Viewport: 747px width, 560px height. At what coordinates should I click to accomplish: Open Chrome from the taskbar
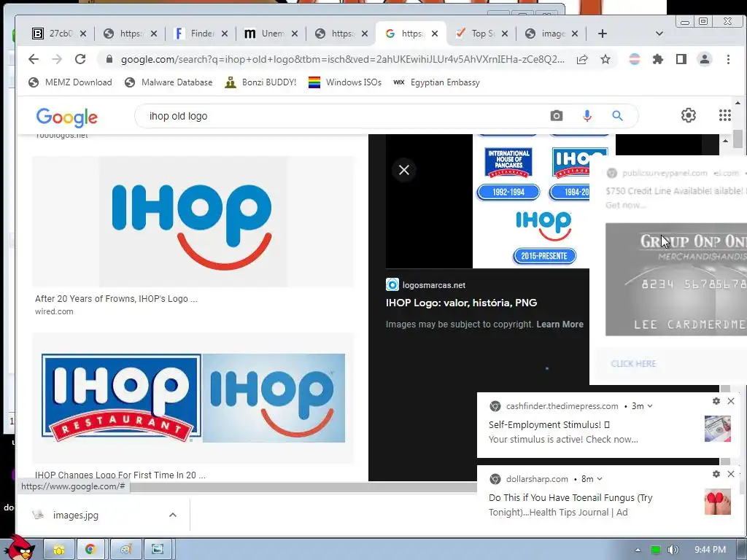point(90,550)
